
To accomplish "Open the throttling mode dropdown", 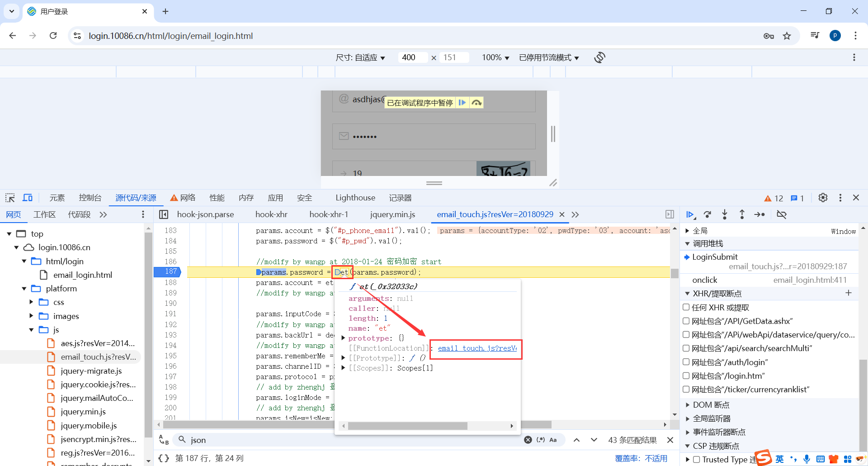I will tap(549, 57).
